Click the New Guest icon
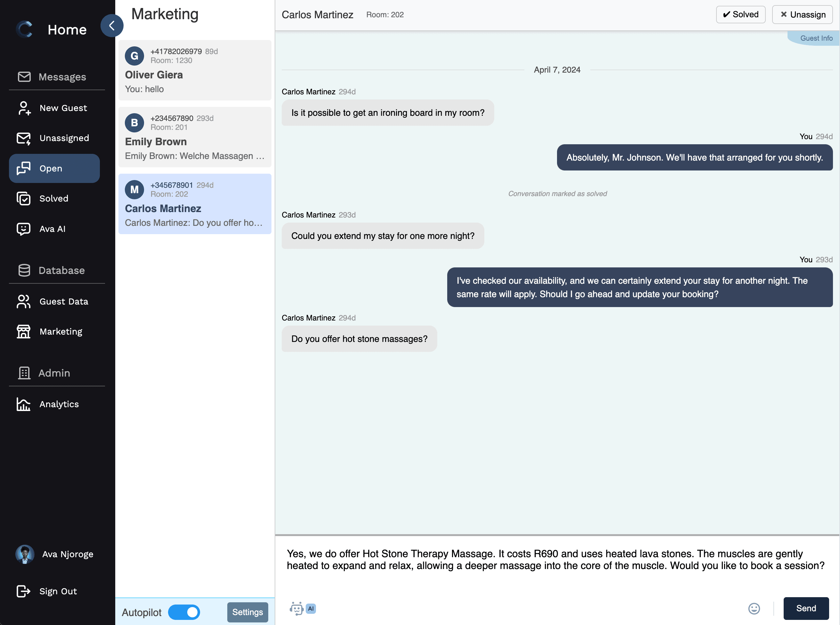 [24, 108]
